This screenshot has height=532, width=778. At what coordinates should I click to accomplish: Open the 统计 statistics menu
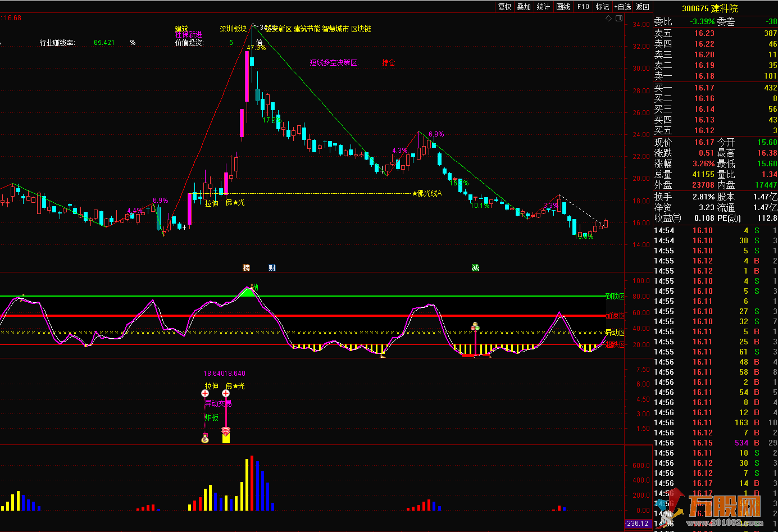(543, 7)
